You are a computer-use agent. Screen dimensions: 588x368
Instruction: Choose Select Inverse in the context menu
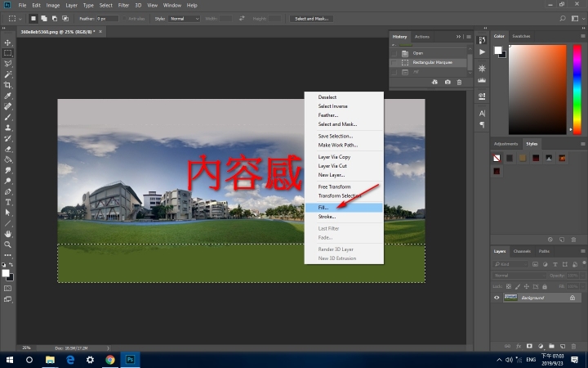click(x=332, y=106)
